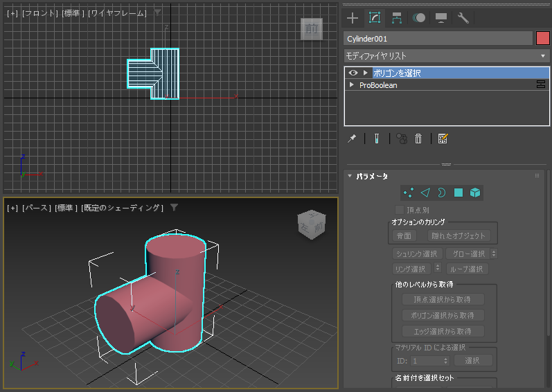Open the モディファイヤ リスト dropdown
Screen dimensions: 552x392
click(x=447, y=56)
